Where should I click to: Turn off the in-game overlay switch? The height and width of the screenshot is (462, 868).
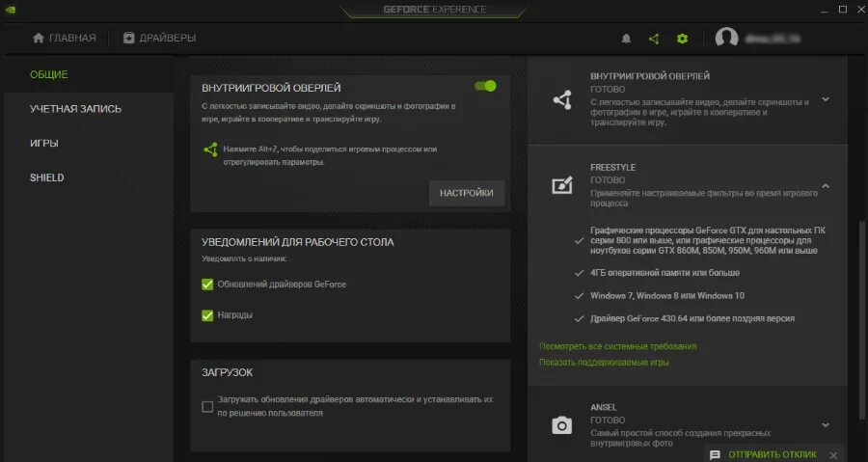[485, 86]
